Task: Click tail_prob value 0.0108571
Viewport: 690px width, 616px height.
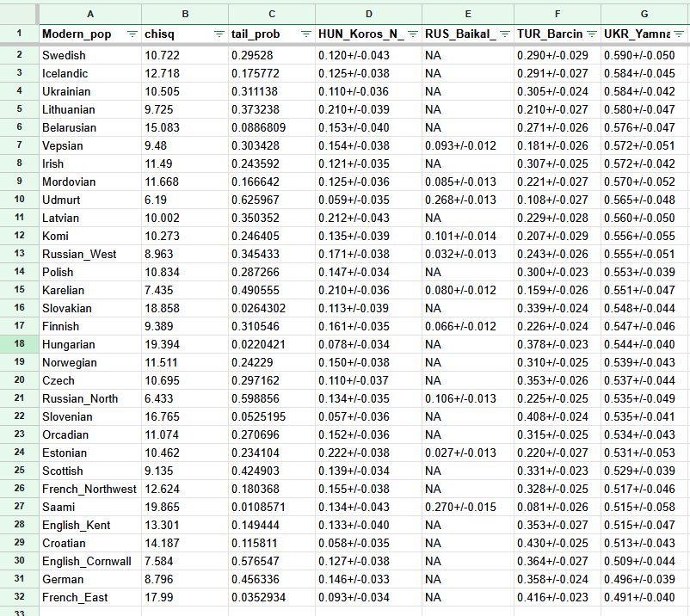Action: (272, 507)
